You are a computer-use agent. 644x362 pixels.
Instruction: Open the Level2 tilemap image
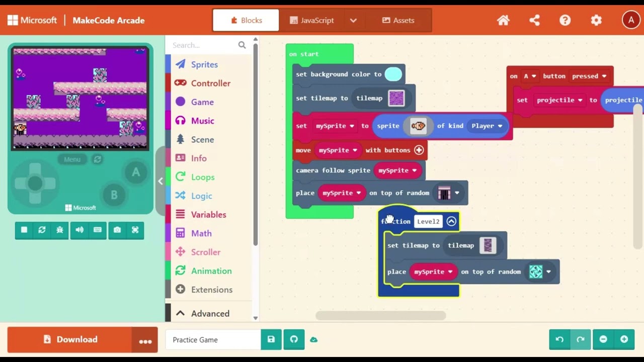tap(488, 245)
